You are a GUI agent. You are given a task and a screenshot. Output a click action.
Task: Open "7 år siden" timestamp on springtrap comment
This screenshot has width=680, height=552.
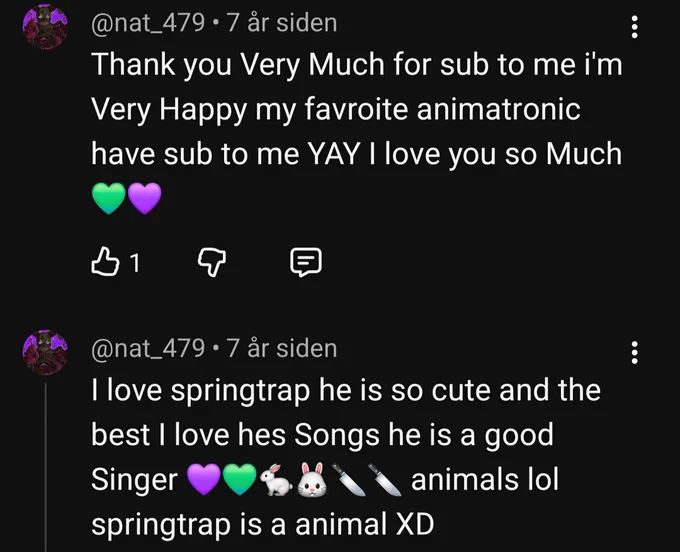281,348
